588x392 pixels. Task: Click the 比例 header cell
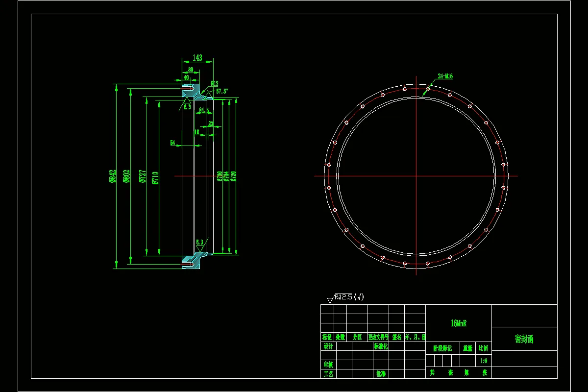coord(483,348)
